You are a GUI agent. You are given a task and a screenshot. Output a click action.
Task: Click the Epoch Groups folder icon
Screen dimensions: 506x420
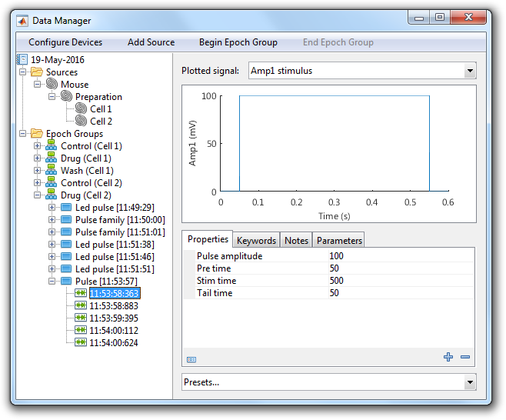tap(37, 134)
